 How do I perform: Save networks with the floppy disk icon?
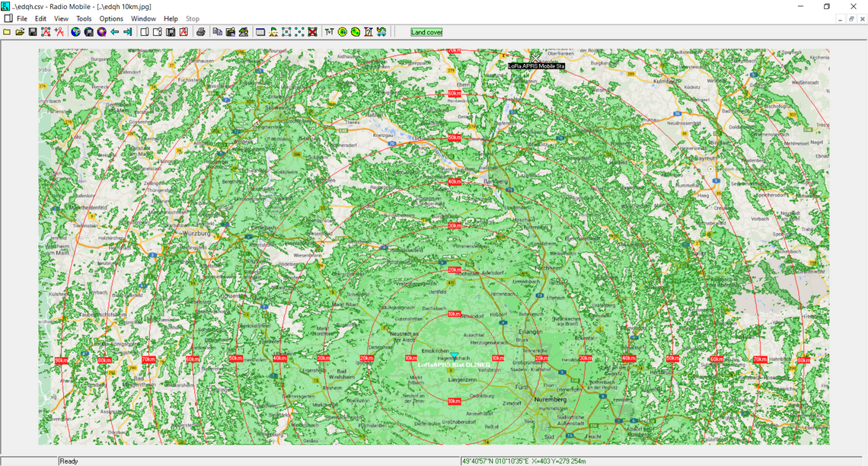pos(33,32)
